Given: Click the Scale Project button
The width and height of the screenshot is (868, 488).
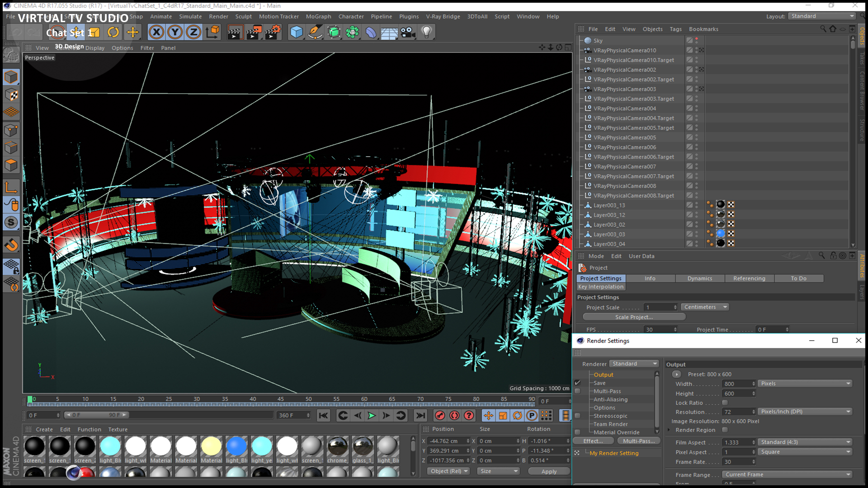Looking at the screenshot, I should tap(634, 317).
